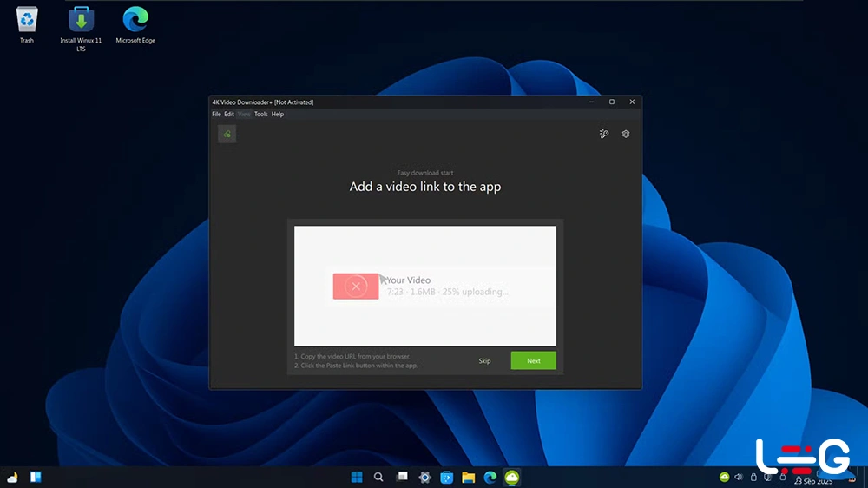Click the green Next button
This screenshot has width=868, height=488.
point(533,360)
